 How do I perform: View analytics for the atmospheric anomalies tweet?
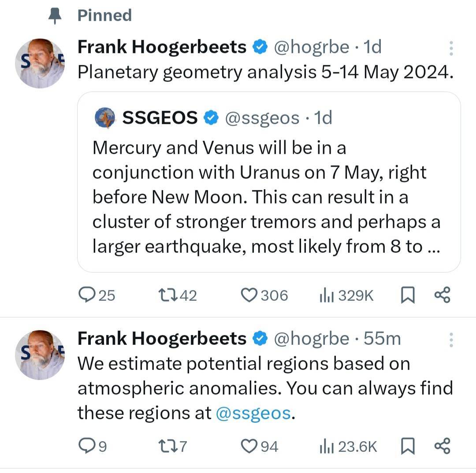click(325, 447)
